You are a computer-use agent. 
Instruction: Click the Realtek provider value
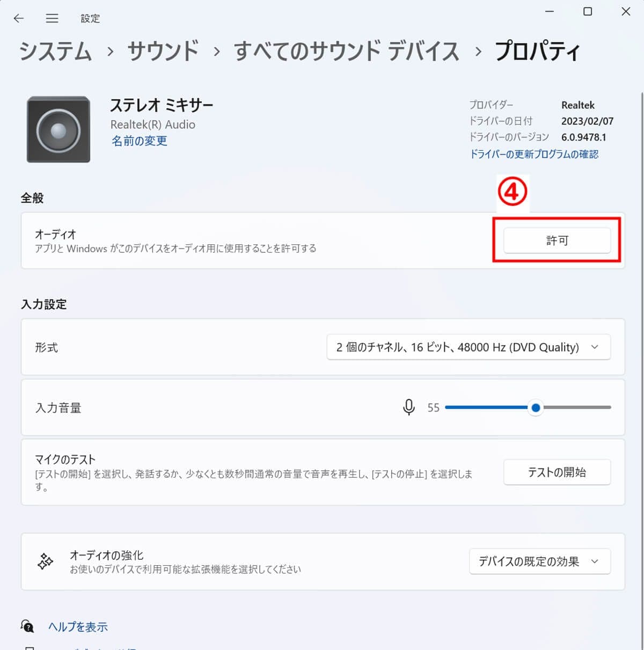(x=578, y=105)
